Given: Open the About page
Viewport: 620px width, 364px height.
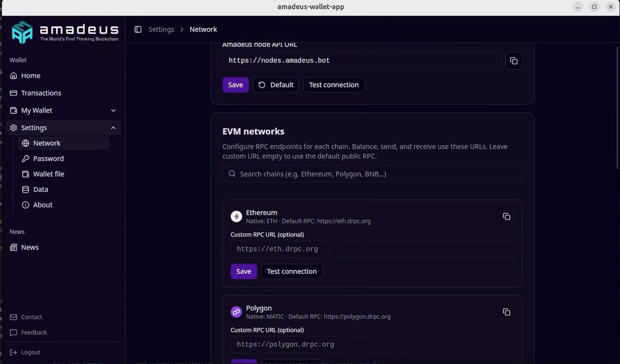Looking at the screenshot, I should point(64,205).
